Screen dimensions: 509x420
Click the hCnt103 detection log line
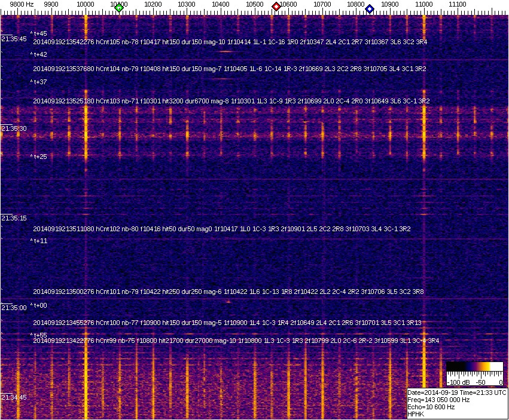231,102
